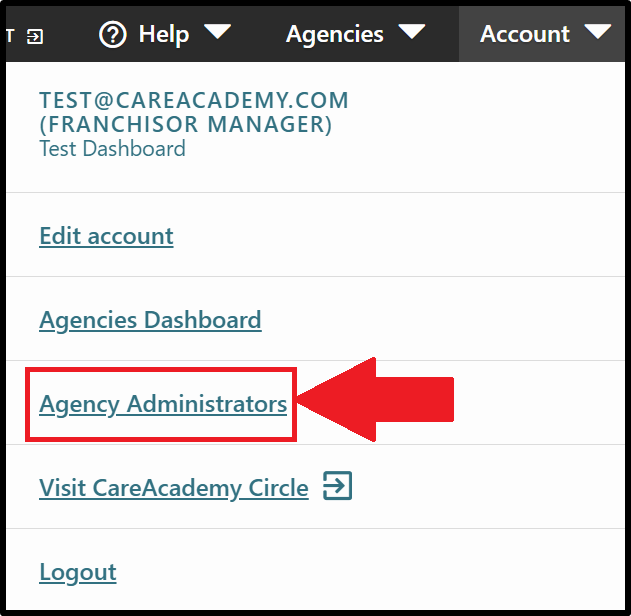Click the Test Dashboard text

(x=112, y=148)
